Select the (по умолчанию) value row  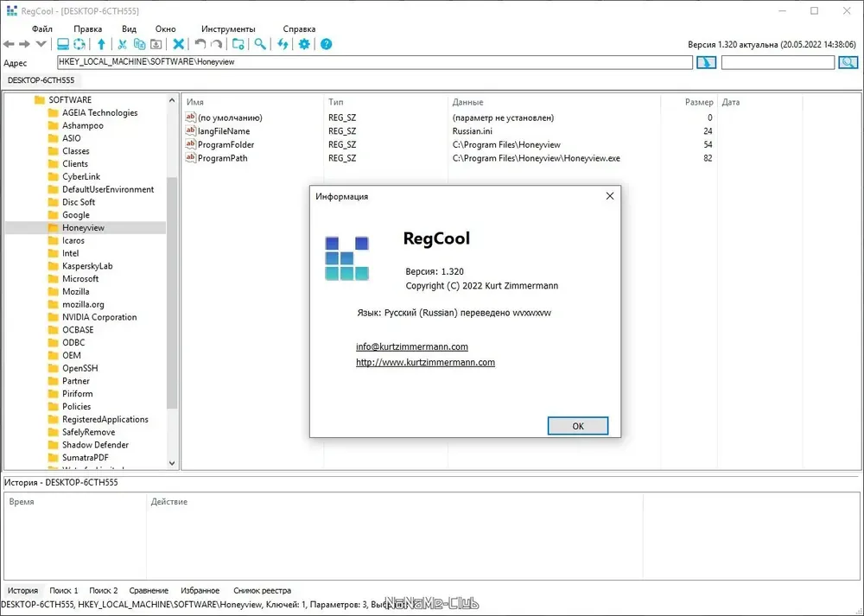(x=449, y=117)
